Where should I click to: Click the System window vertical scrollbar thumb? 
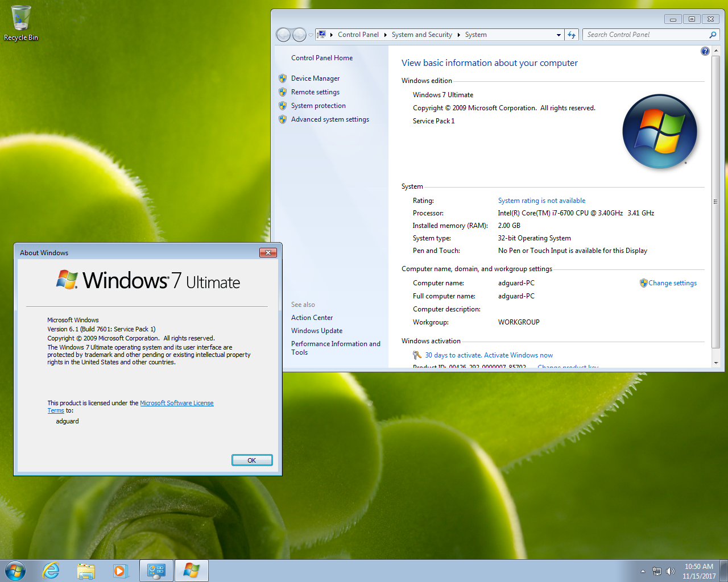coord(716,202)
